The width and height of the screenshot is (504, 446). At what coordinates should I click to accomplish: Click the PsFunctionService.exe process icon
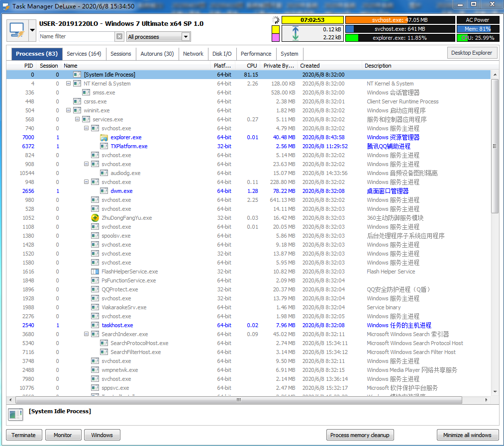pos(95,280)
